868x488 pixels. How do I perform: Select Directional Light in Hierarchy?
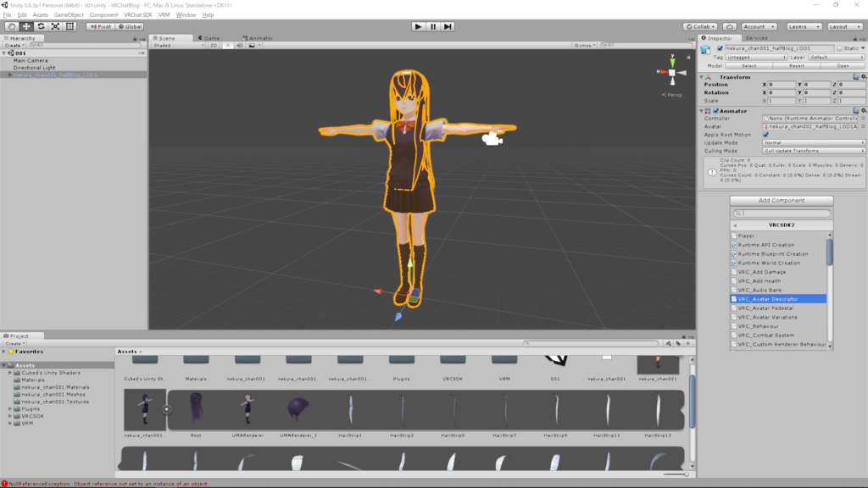[x=34, y=68]
